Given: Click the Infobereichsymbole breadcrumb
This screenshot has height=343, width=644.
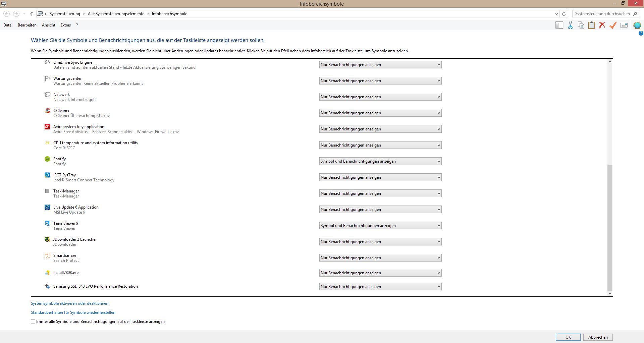Looking at the screenshot, I should point(169,14).
